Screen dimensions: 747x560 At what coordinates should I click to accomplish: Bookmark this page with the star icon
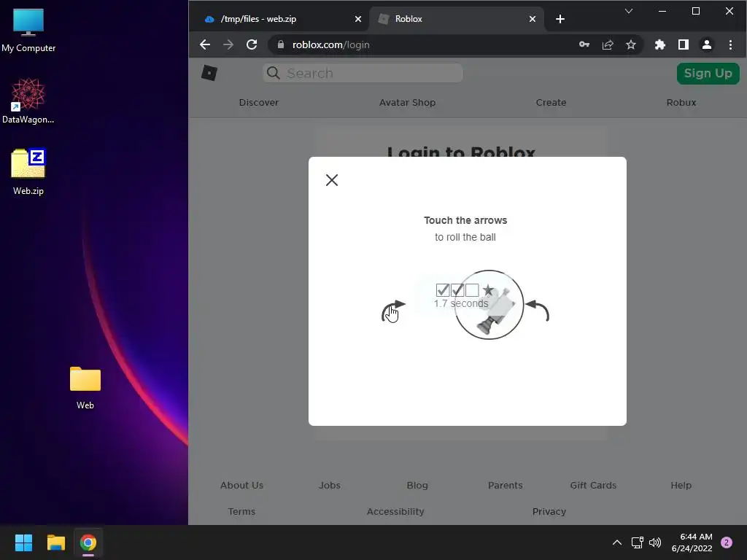(631, 44)
